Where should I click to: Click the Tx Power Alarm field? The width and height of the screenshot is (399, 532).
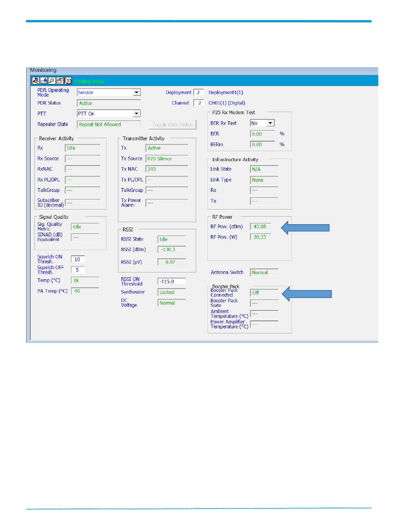[x=167, y=203]
